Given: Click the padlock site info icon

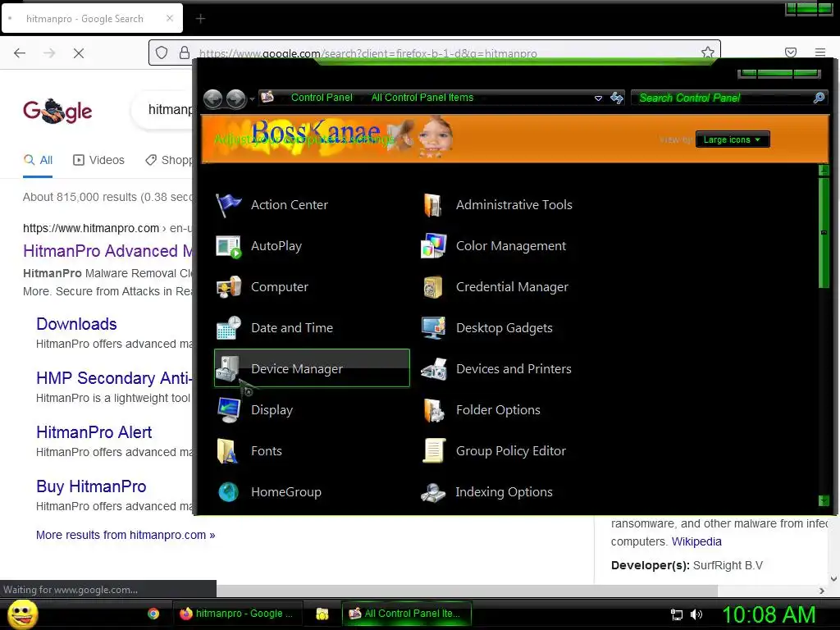Looking at the screenshot, I should pyautogui.click(x=185, y=52).
